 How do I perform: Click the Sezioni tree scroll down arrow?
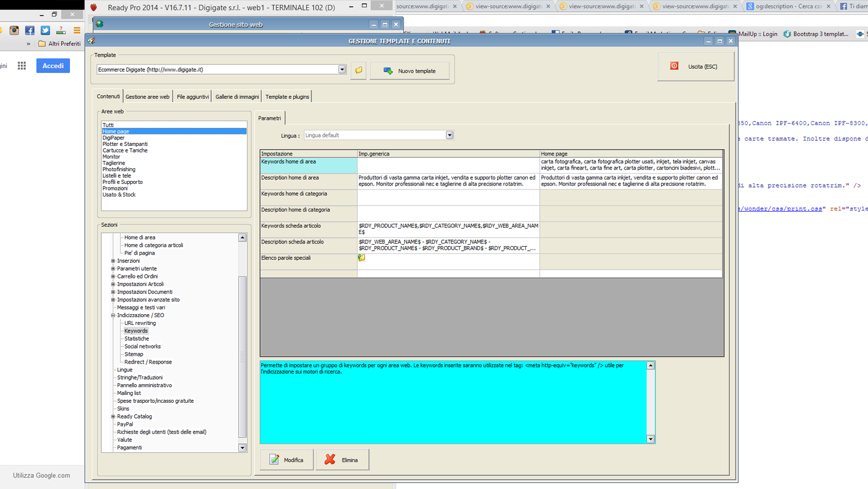click(242, 448)
